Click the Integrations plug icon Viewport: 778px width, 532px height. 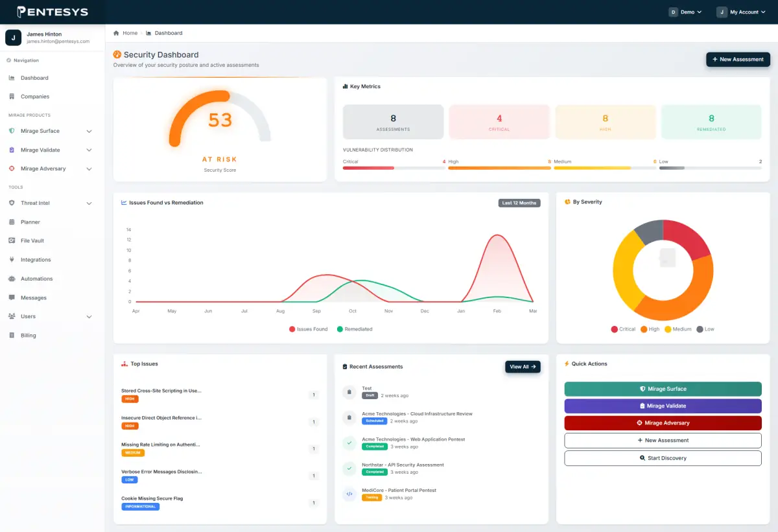click(12, 260)
